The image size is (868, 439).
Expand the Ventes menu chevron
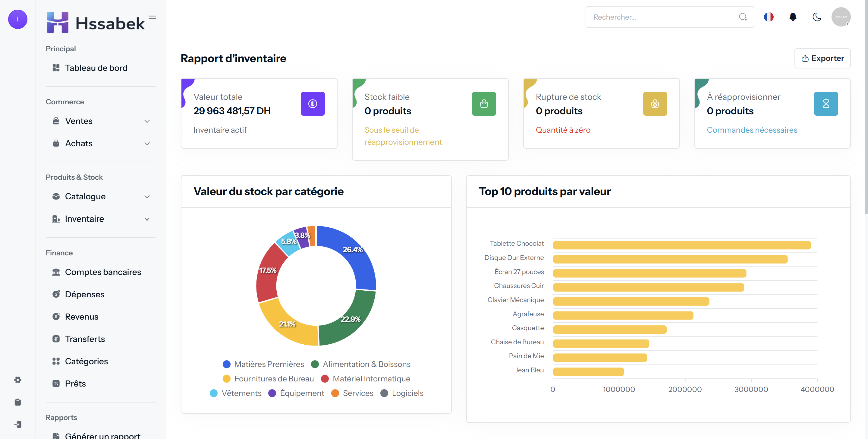147,121
